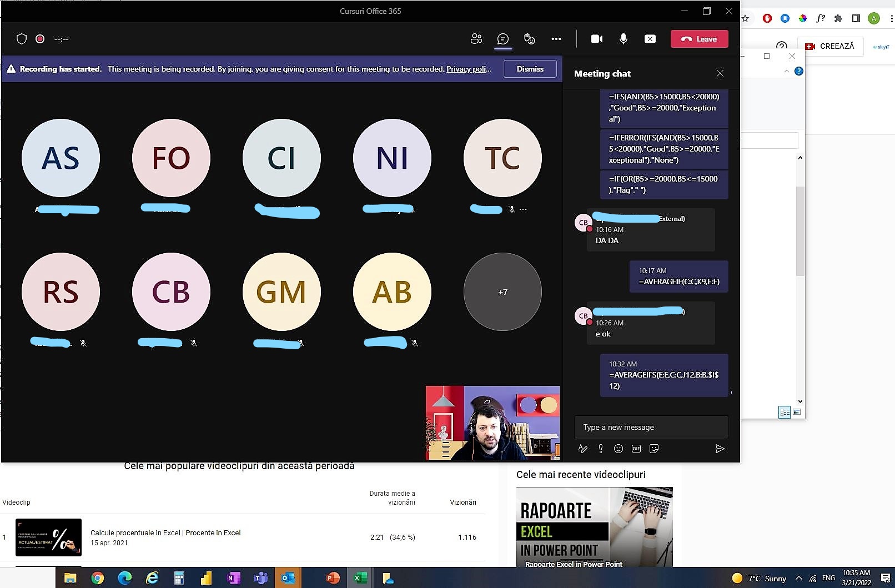Mute or unmute the microphone

click(x=624, y=39)
